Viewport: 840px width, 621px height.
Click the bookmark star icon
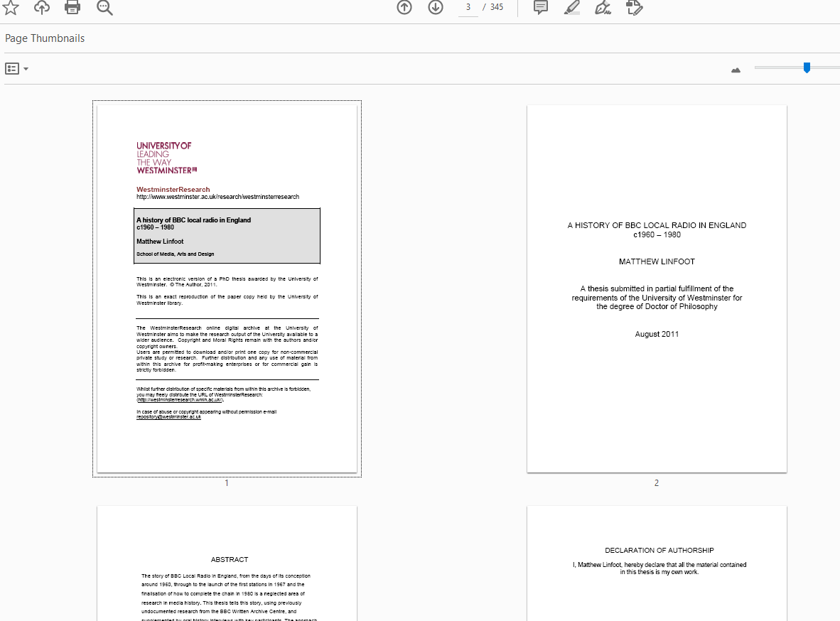tap(11, 8)
